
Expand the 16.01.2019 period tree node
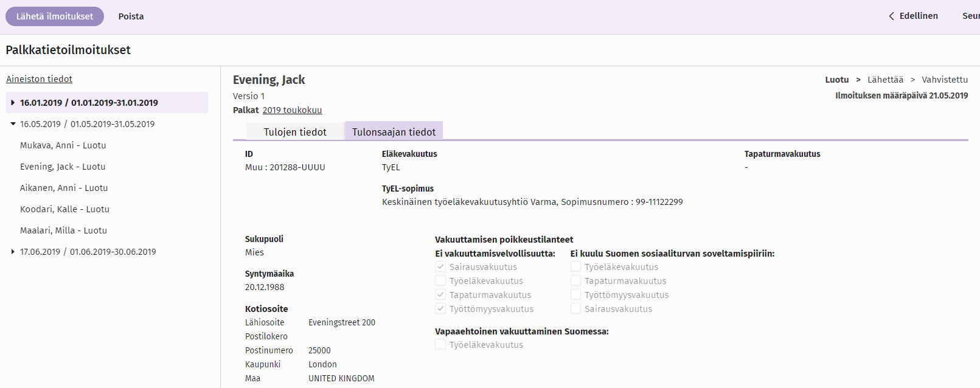tap(13, 103)
